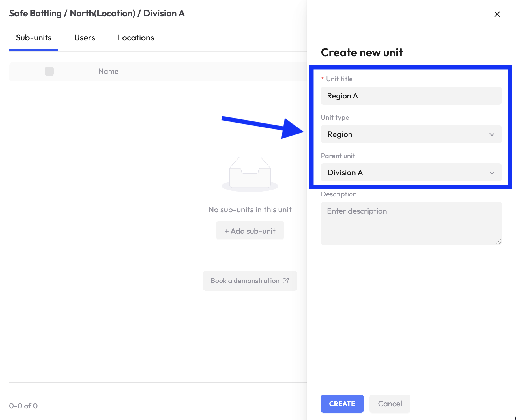Click the Parent unit label

[x=338, y=156]
